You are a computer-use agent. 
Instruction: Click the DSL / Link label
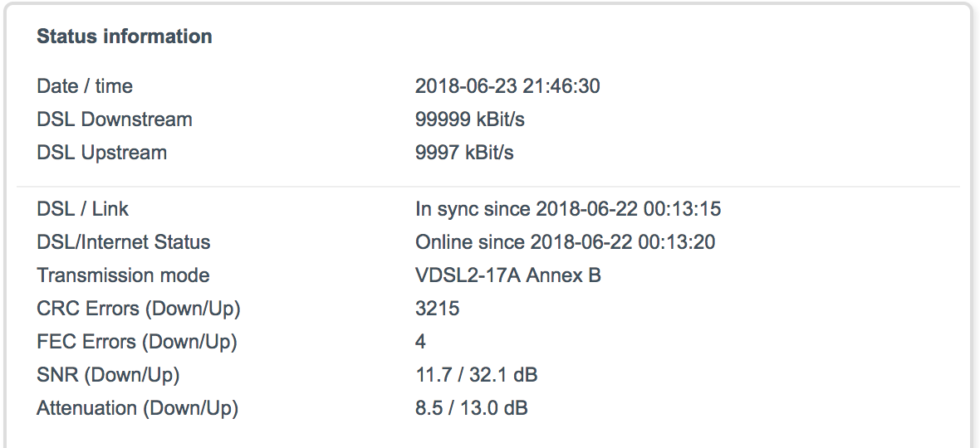[x=83, y=209]
